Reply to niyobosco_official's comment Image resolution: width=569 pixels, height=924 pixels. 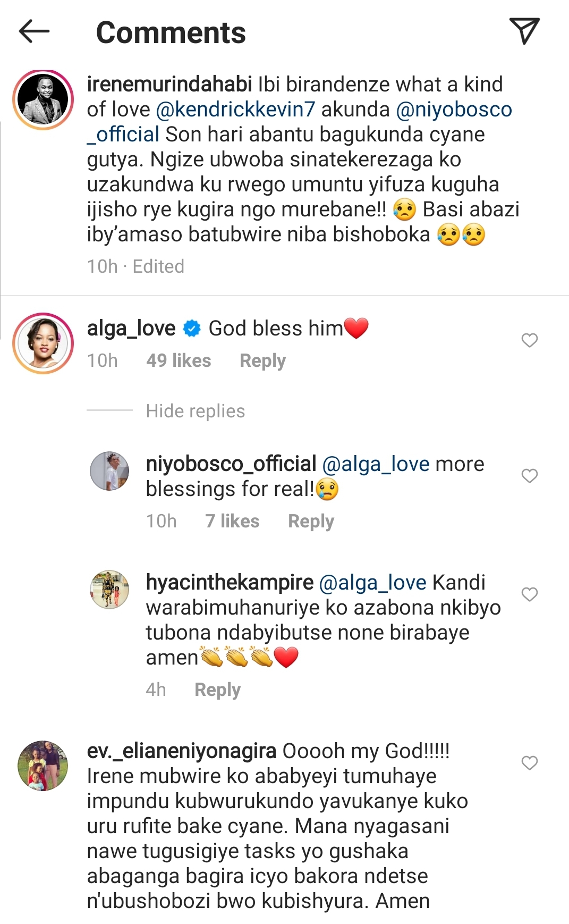point(311,522)
